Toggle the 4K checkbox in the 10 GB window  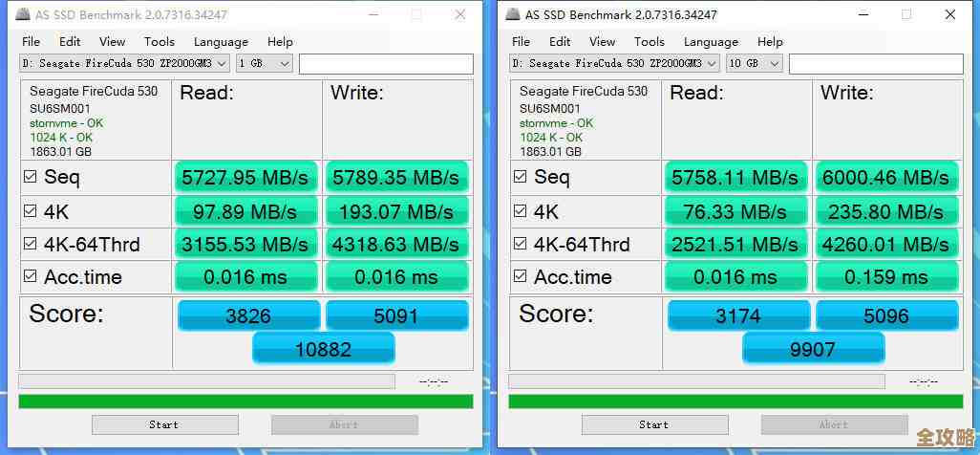click(521, 211)
